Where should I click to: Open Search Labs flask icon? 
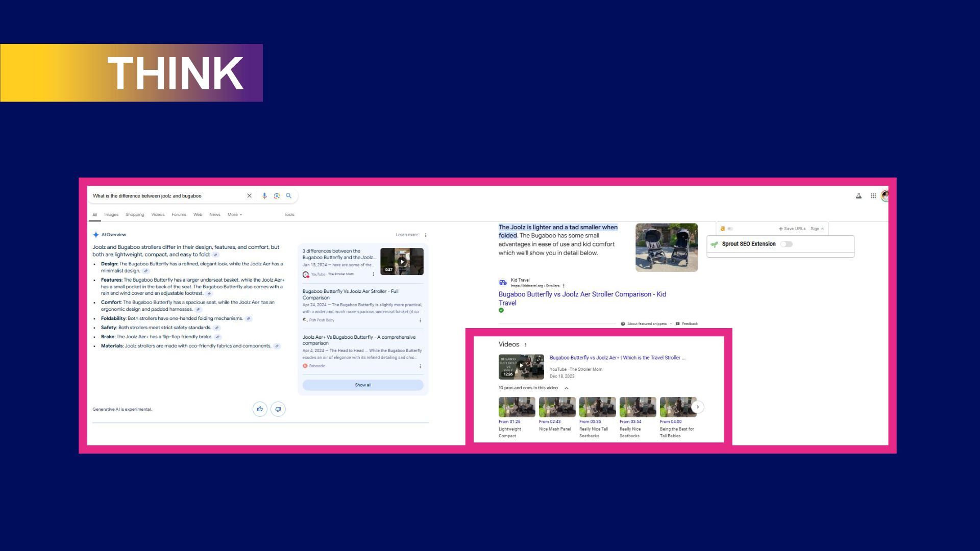coord(859,196)
